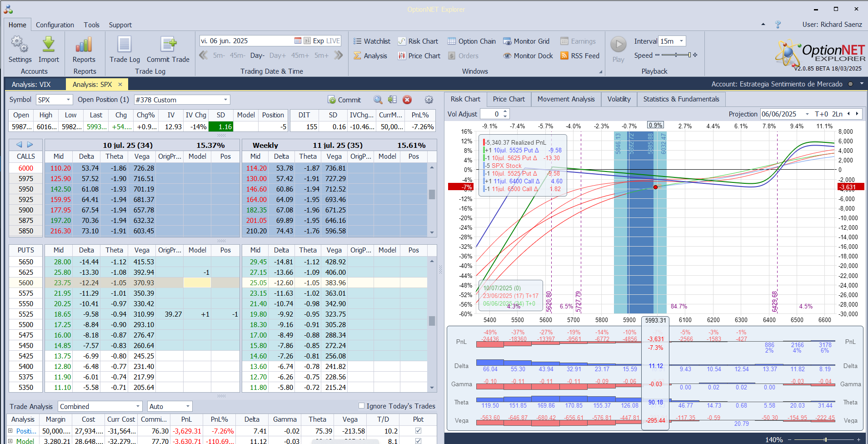Click the right expiration navigation arrow above CALLS
The width and height of the screenshot is (868, 444).
tap(30, 145)
